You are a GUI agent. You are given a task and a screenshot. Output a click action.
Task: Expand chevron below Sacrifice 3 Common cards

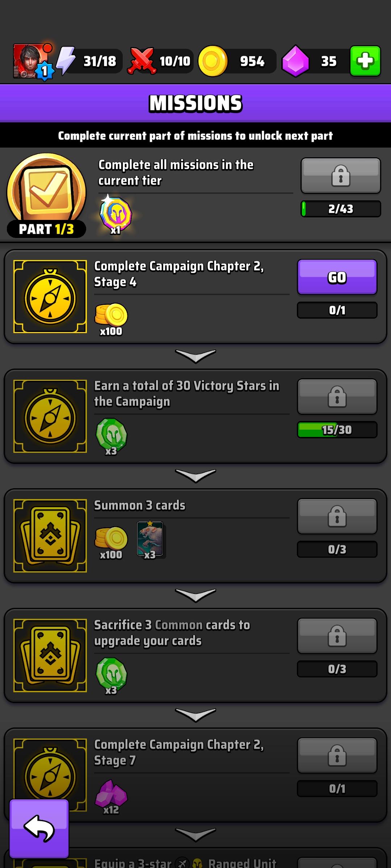pos(195,715)
